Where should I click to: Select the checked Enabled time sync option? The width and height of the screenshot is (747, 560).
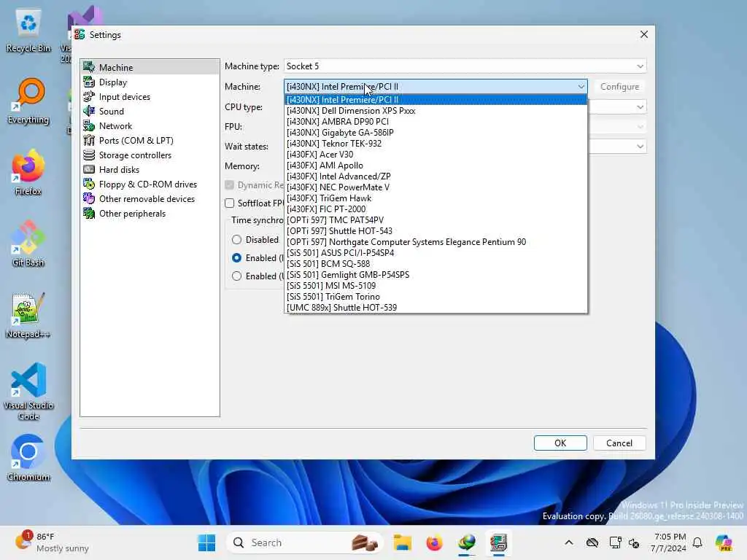[x=237, y=257]
